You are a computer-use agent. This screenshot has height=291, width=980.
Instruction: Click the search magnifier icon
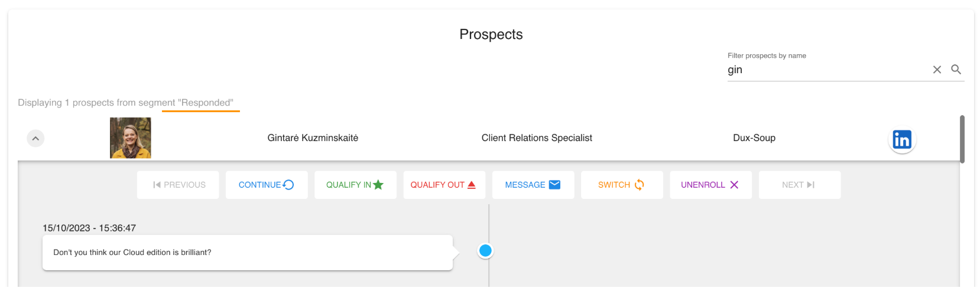956,70
